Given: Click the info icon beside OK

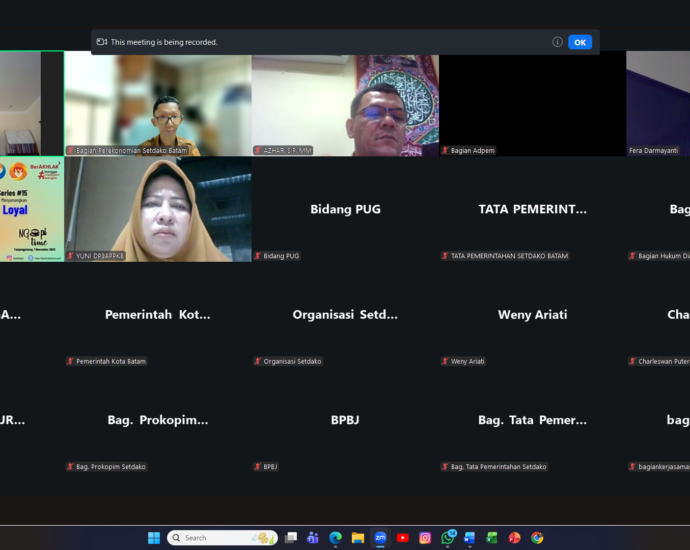Looking at the screenshot, I should [x=557, y=42].
